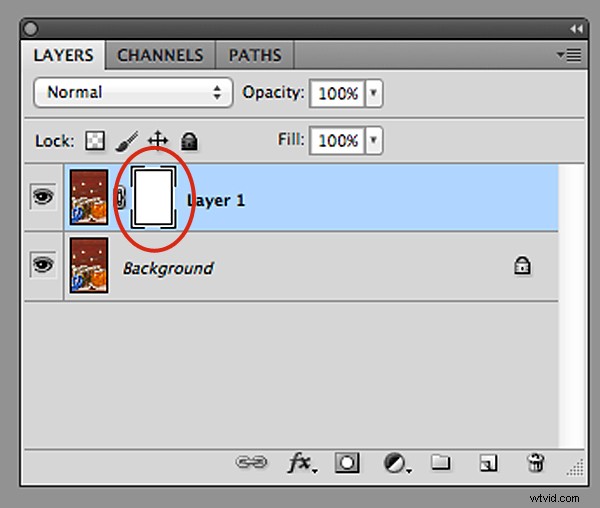
Task: Open the layer style fx menu
Action: coord(299,463)
